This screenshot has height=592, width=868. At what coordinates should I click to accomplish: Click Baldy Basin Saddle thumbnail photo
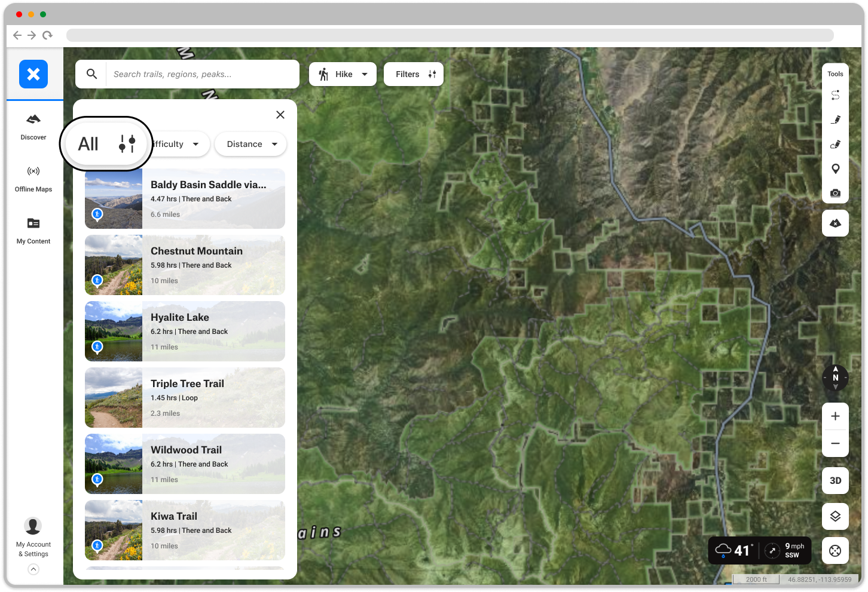pyautogui.click(x=114, y=199)
